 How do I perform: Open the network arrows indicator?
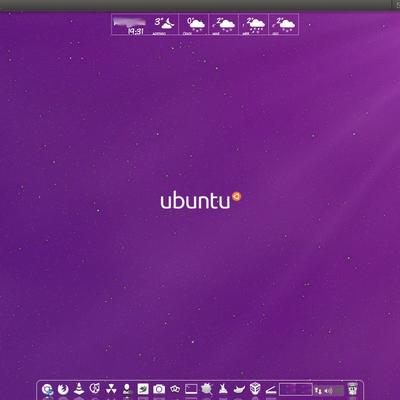coord(318,390)
